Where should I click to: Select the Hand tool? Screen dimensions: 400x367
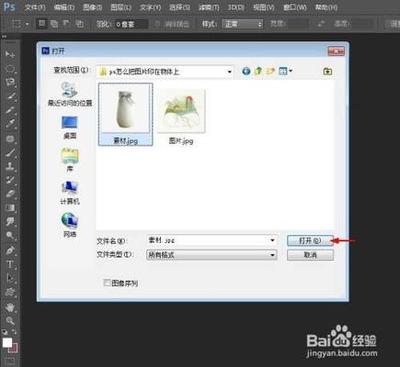10,307
